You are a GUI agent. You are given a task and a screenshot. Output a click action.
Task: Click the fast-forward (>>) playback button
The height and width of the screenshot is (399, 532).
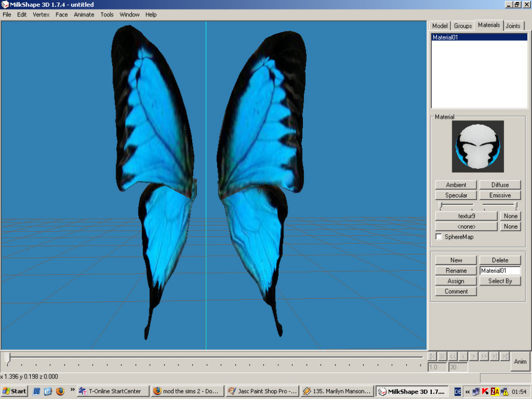[484, 356]
